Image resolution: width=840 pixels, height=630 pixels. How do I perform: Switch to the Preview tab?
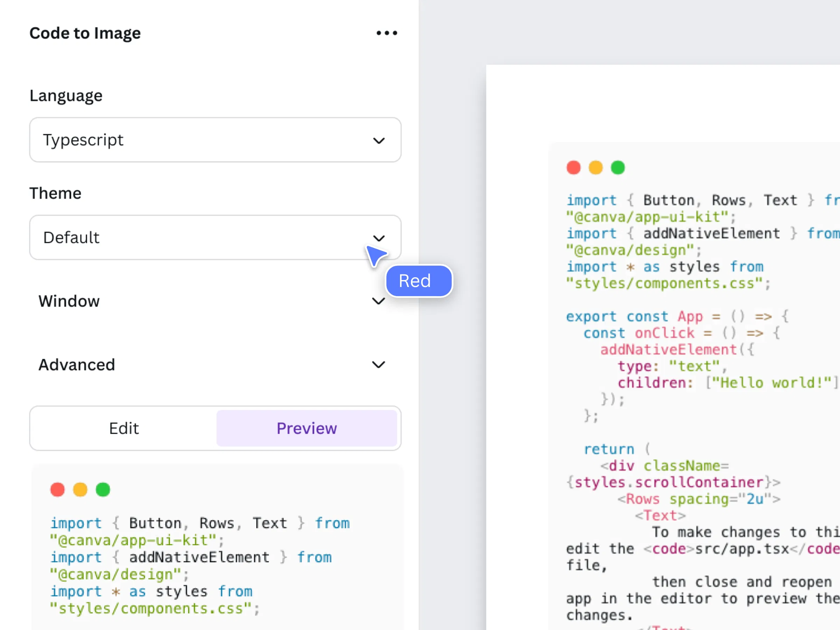(307, 428)
